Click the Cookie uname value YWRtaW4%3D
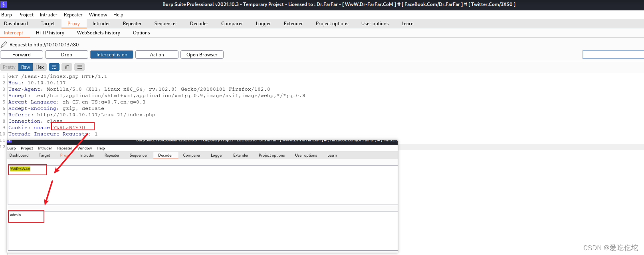The width and height of the screenshot is (644, 255). coord(69,127)
